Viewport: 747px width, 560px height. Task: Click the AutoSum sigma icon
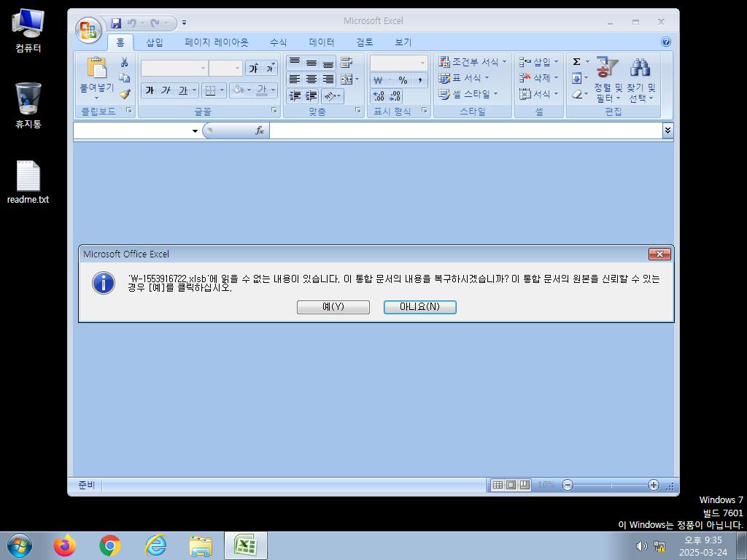[576, 62]
